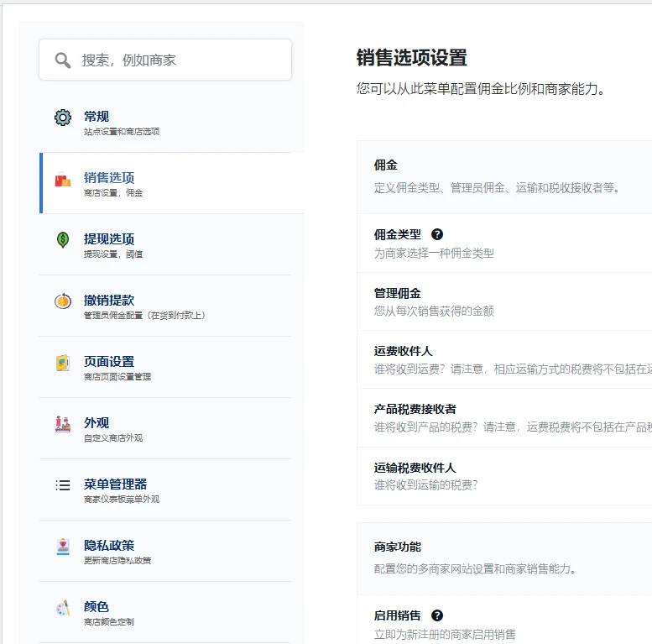This screenshot has height=644, width=652.
Task: Click the 销售选项设置 heading
Action: pyautogui.click(x=412, y=58)
